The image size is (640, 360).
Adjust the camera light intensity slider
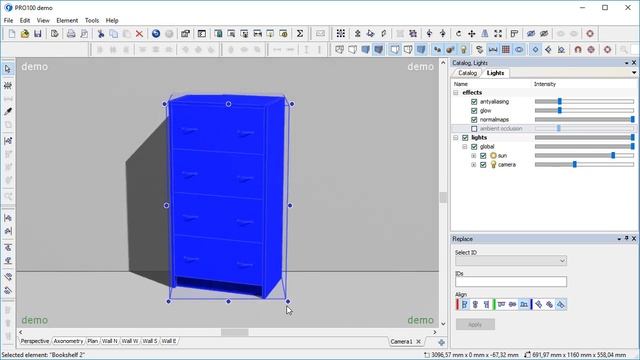click(x=574, y=164)
